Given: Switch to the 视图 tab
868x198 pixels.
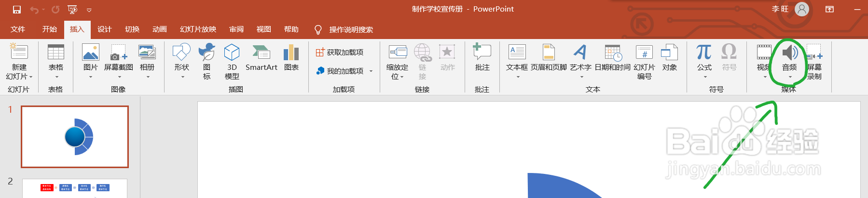Looking at the screenshot, I should [263, 29].
